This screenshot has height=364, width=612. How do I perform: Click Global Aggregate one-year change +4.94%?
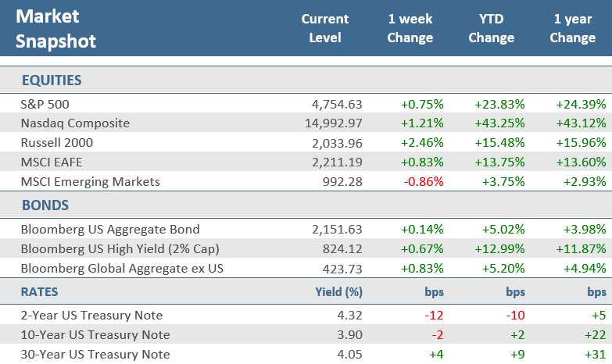coord(585,269)
